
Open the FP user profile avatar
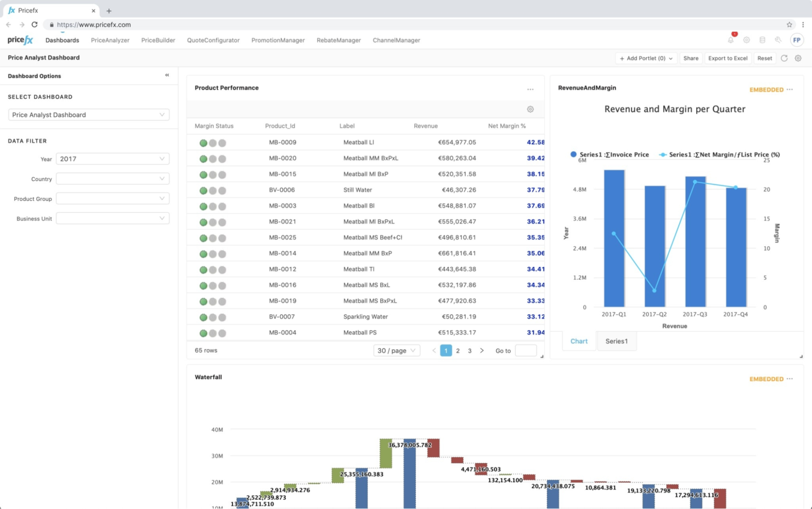pos(796,40)
